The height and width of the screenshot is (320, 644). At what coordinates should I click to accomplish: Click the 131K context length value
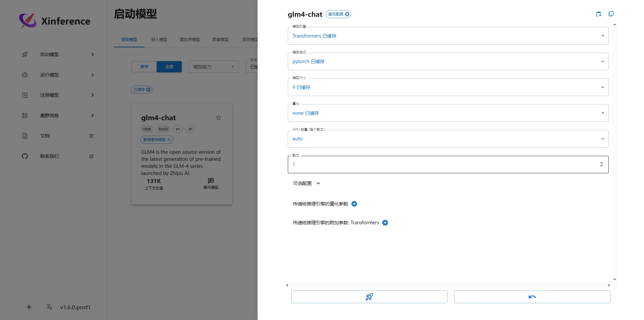(x=154, y=181)
